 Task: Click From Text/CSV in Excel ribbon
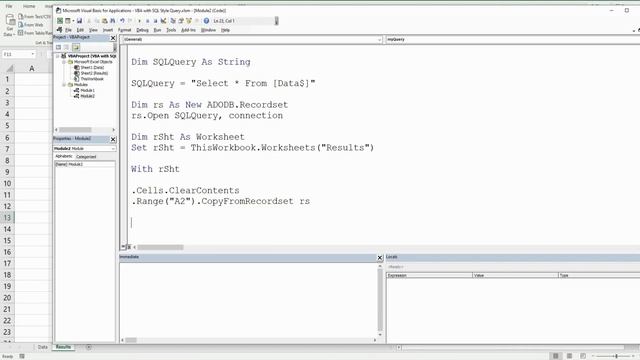[x=34, y=17]
